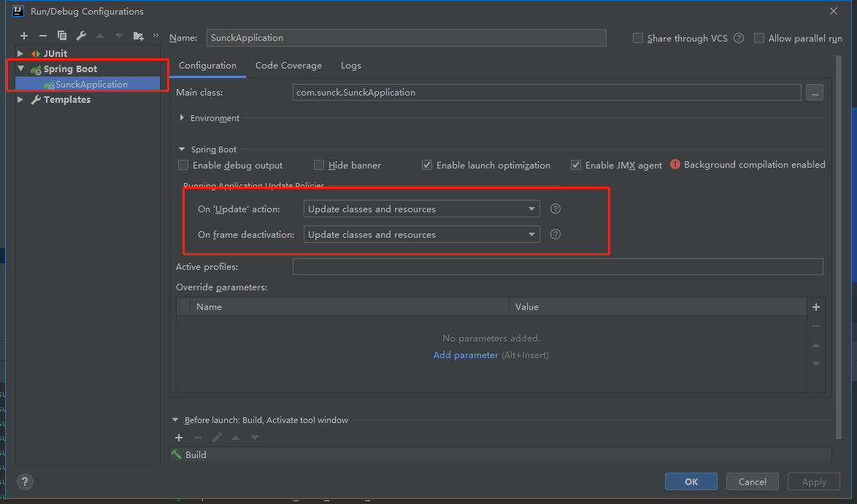The width and height of the screenshot is (857, 504).
Task: Click the help icon next to 'Update' action
Action: point(555,209)
